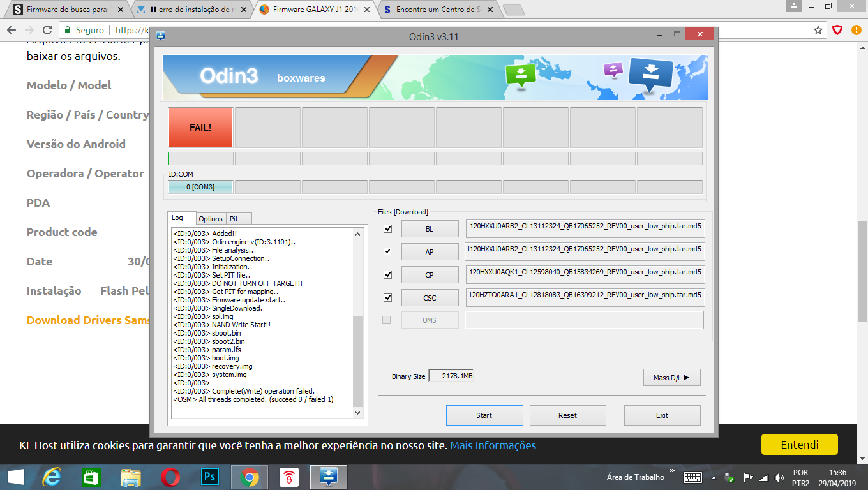Switch to the 'Encontre um Centro de S' browser tab
Image resolution: width=868 pixels, height=490 pixels.
[439, 10]
